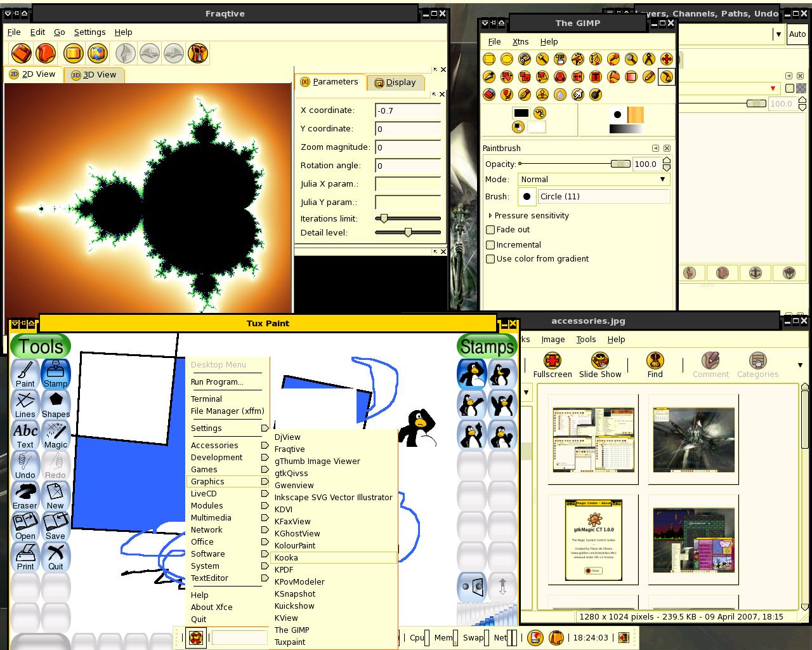Select the Paint tool in Tux Paint

[25, 374]
